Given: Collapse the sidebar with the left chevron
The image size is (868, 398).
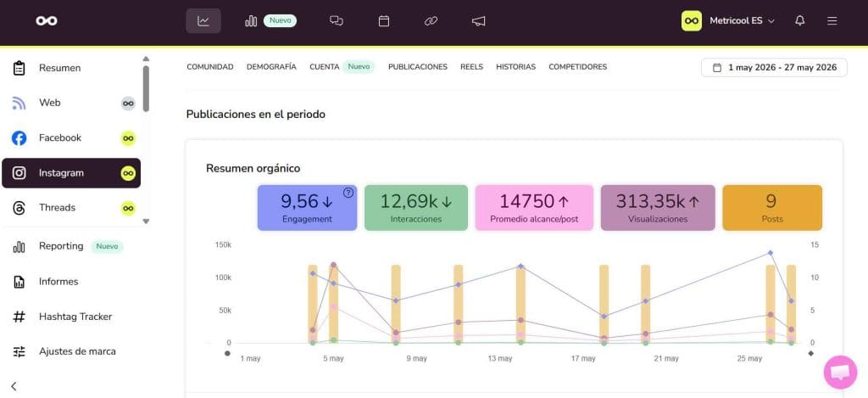Looking at the screenshot, I should 14,386.
